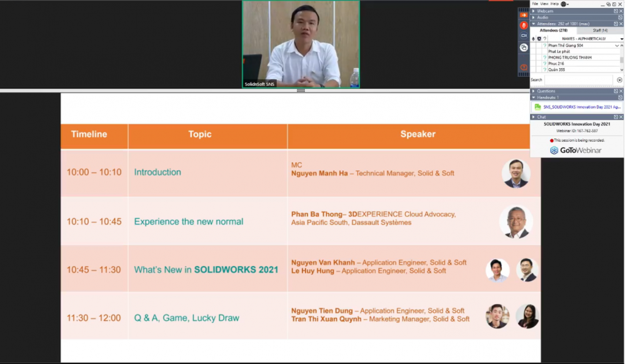The image size is (625, 364).
Task: Open grab-tab pop-out window icon
Action: [x=608, y=4]
